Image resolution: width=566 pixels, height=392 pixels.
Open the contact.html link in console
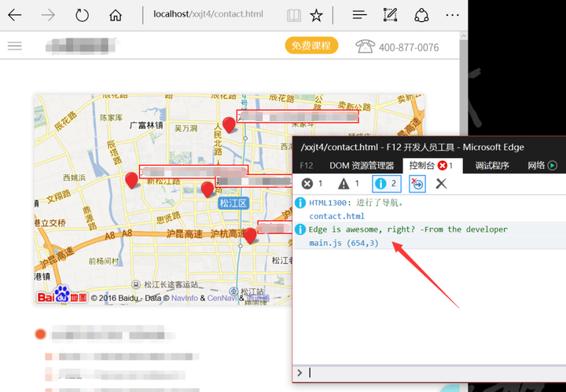pos(336,216)
